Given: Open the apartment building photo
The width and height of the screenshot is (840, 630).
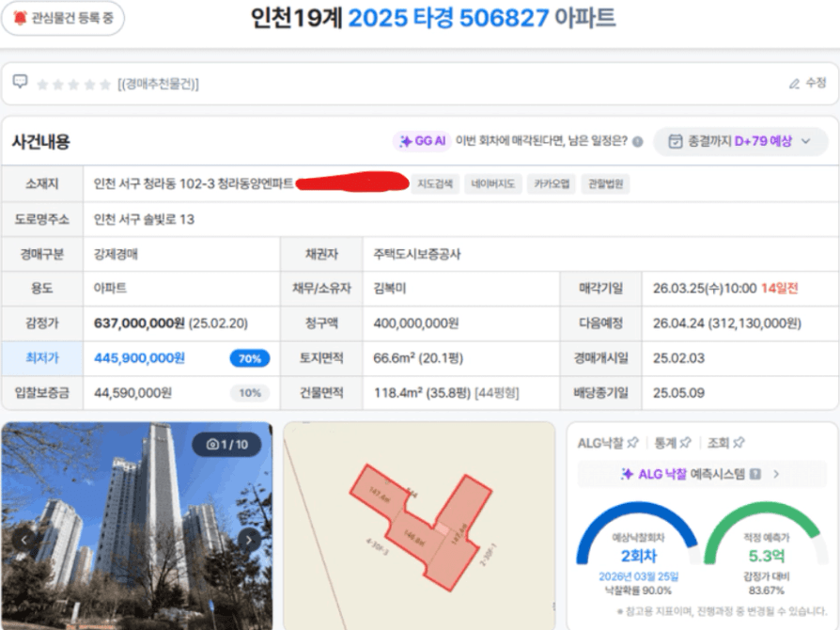Looking at the screenshot, I should (x=136, y=526).
